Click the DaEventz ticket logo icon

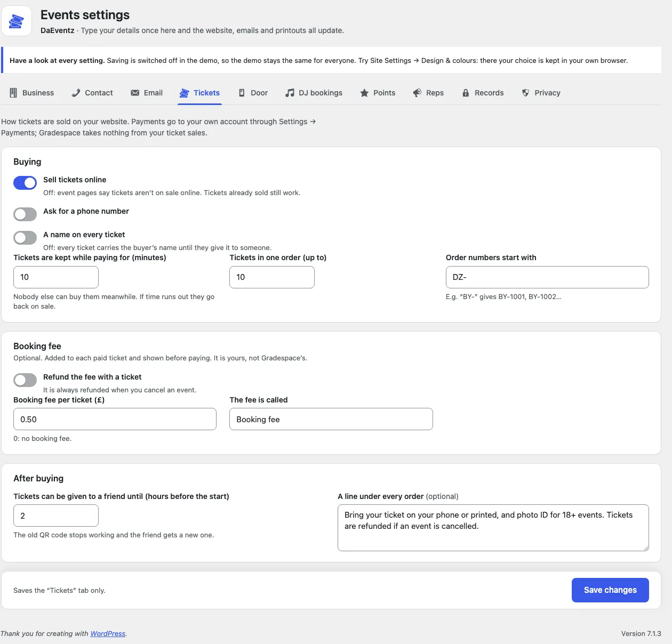17,21
